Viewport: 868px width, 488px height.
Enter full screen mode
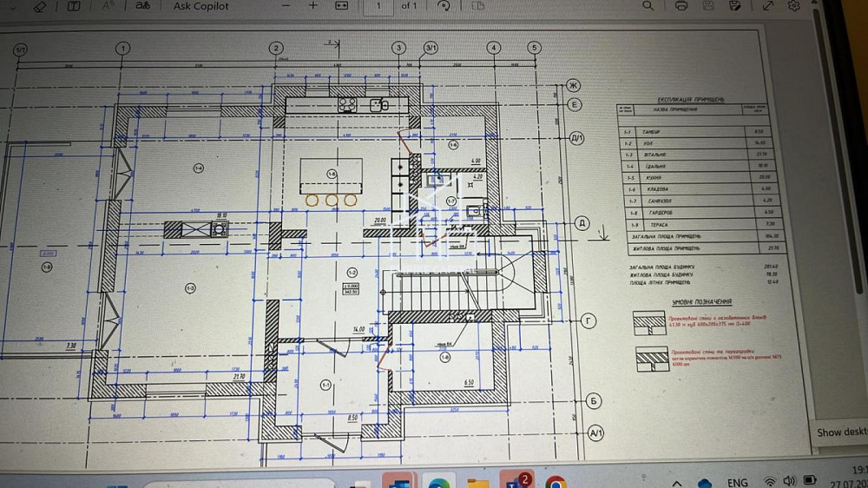767,6
